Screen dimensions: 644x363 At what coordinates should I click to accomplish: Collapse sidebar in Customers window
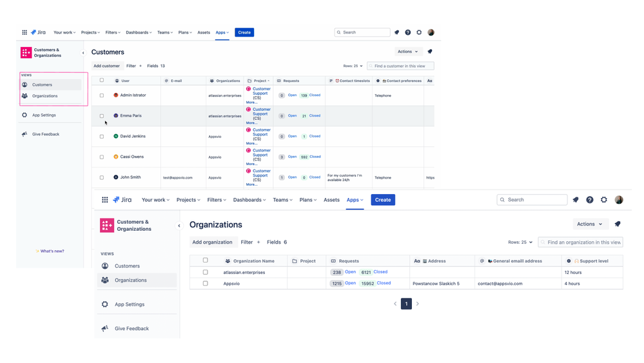click(x=83, y=53)
